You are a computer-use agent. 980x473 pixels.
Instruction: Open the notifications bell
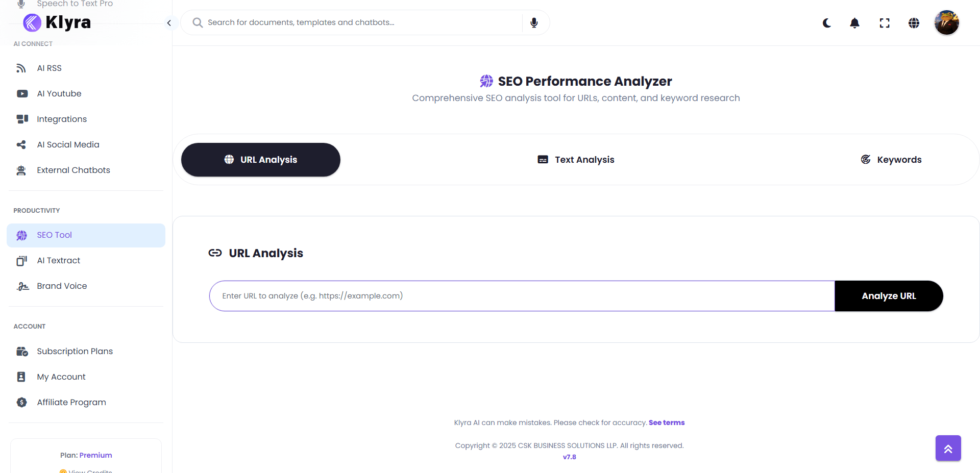pyautogui.click(x=855, y=23)
